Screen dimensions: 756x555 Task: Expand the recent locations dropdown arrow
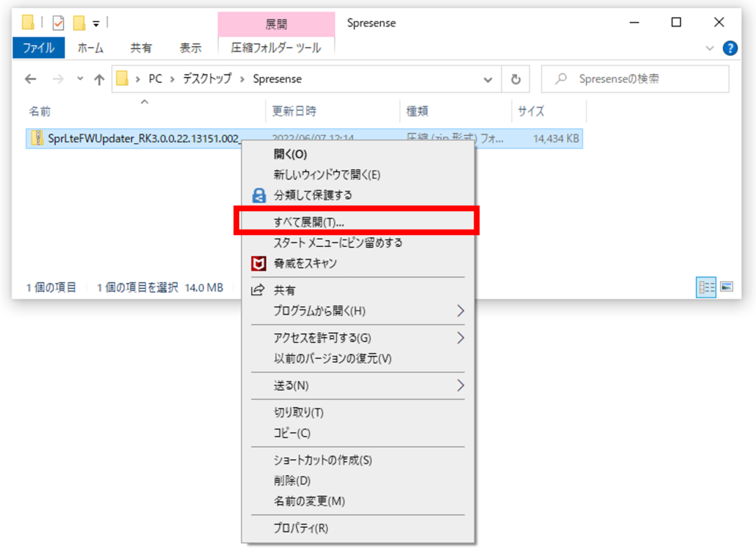79,79
